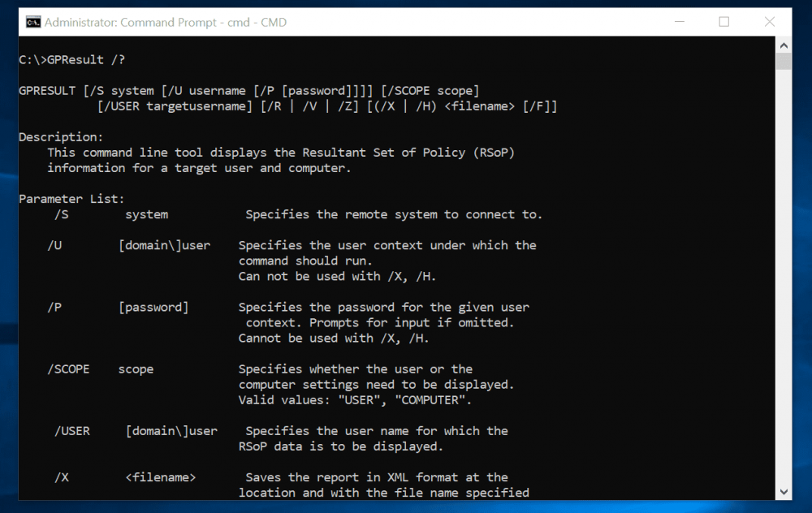
Task: Click the 'Description:' heading in console
Action: coord(61,137)
